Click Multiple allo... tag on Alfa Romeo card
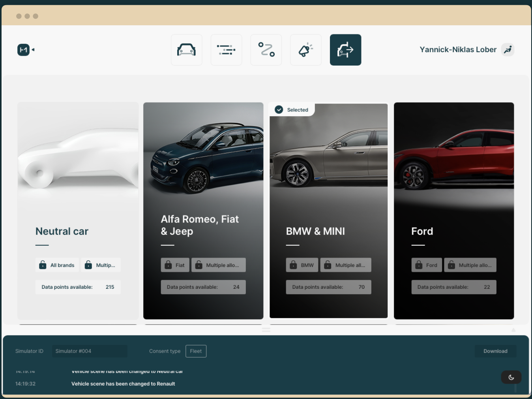The width and height of the screenshot is (532, 399). click(219, 265)
